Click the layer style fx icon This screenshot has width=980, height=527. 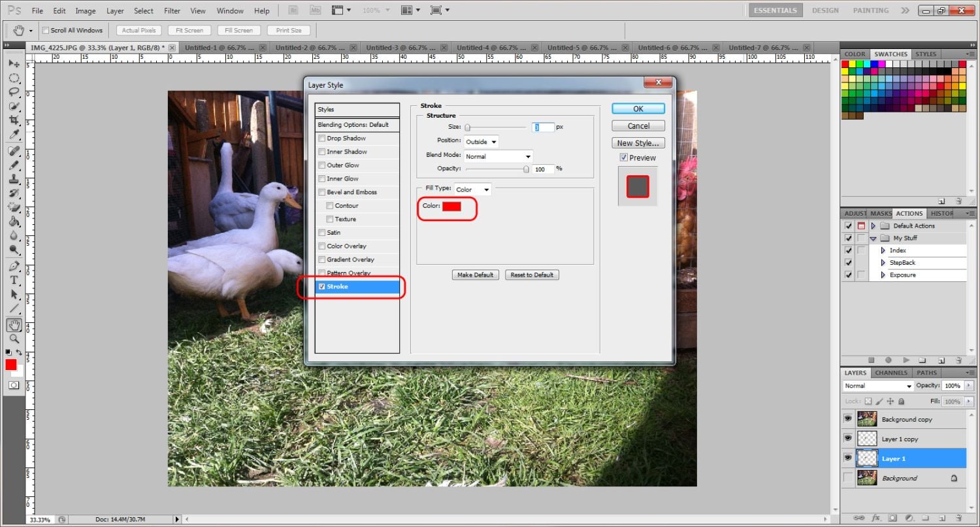875,517
